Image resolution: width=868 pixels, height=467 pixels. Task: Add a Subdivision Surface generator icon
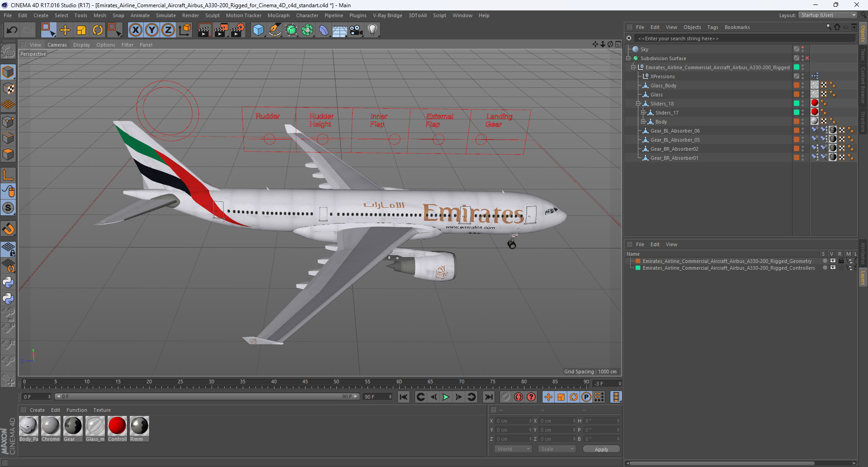(x=291, y=30)
